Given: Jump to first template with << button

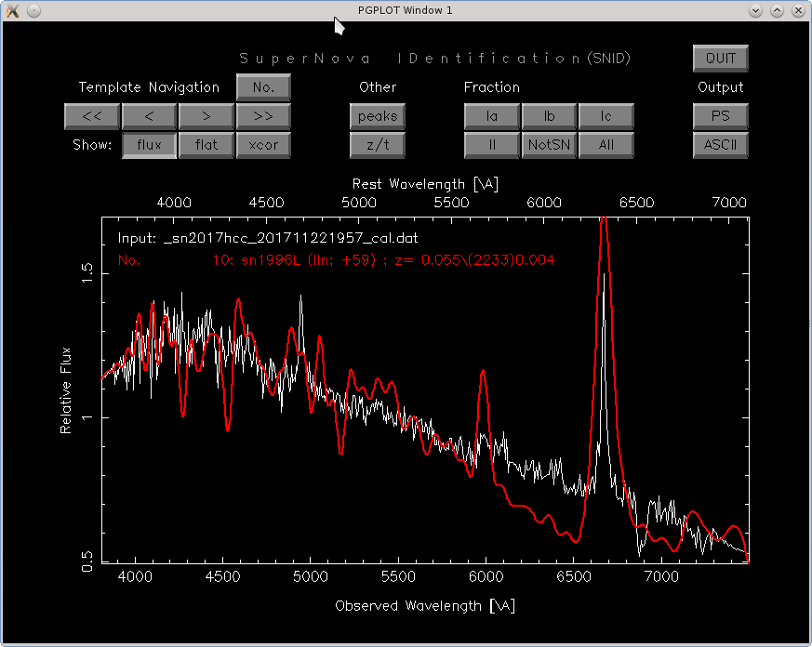Looking at the screenshot, I should point(91,116).
